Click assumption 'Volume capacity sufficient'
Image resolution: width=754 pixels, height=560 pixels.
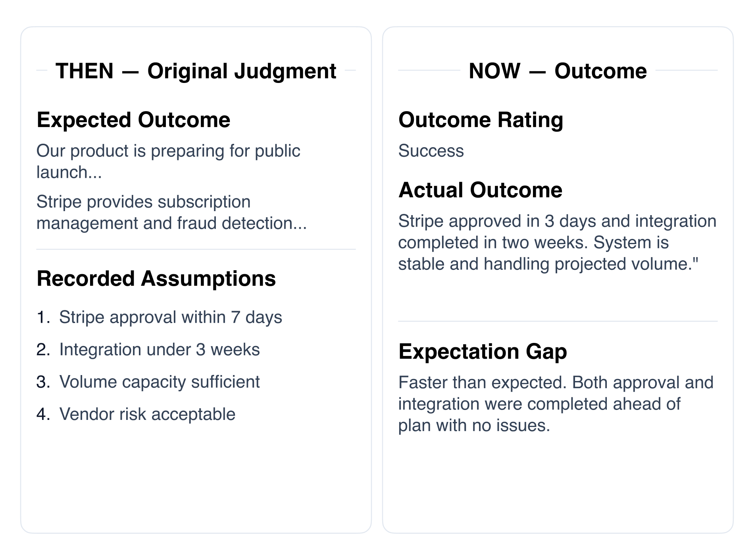pos(160,382)
